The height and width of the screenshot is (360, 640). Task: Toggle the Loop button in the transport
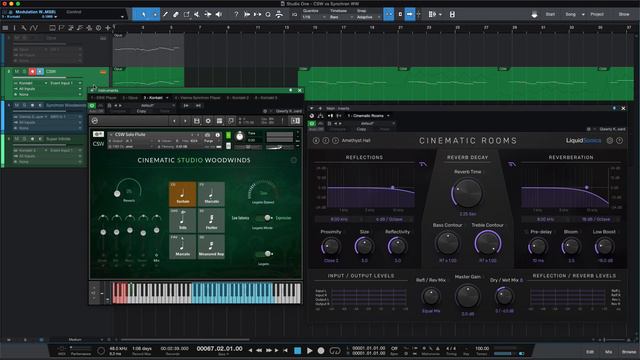tap(335, 350)
